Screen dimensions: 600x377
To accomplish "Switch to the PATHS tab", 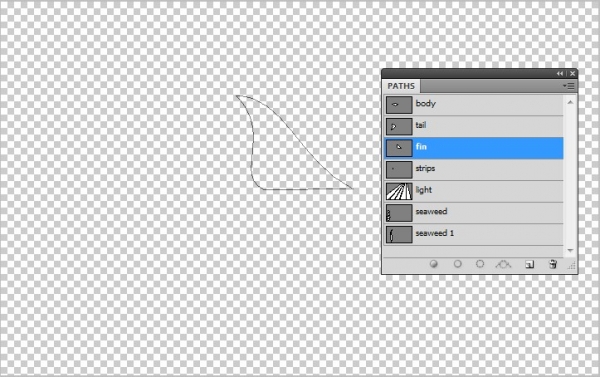I will [x=401, y=86].
